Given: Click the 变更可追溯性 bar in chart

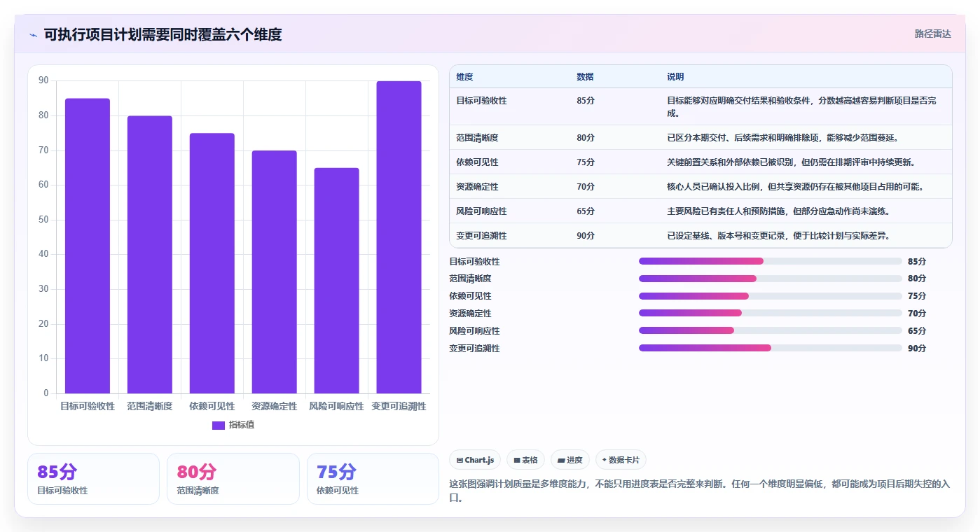Looking at the screenshot, I should [x=399, y=237].
